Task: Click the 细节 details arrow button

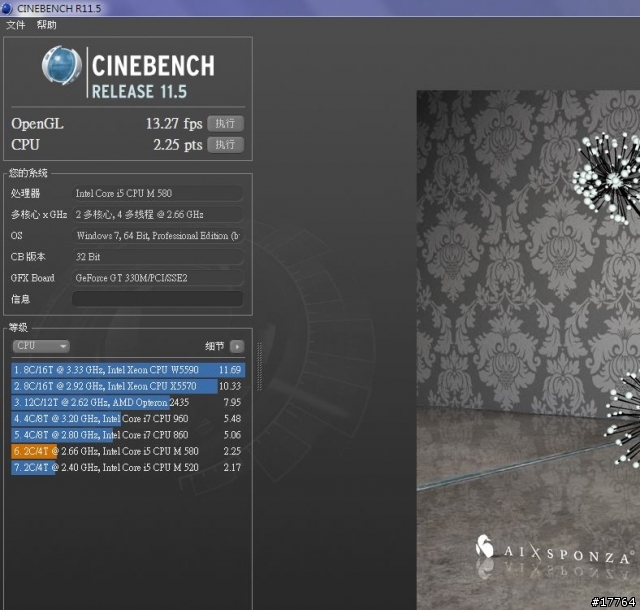Action: click(237, 346)
